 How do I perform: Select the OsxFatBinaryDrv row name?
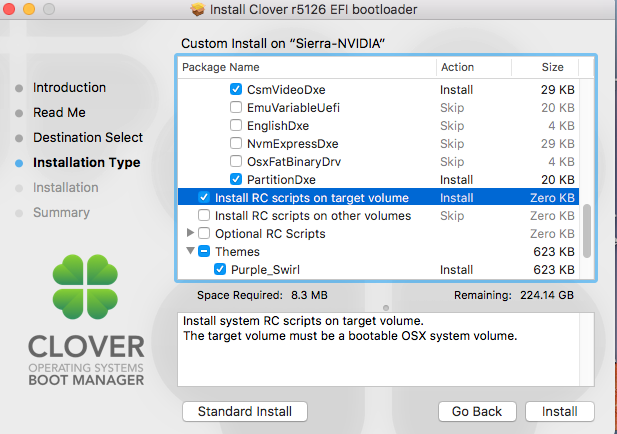[x=294, y=162]
